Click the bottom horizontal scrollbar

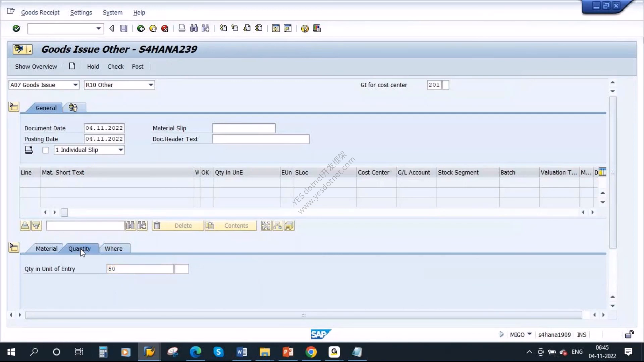[x=304, y=315]
